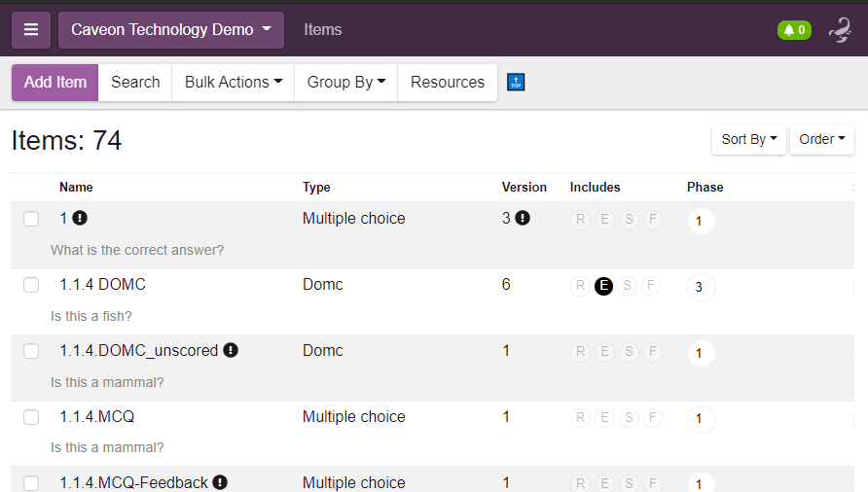Click the Name column header
The image size is (868, 492).
point(76,187)
